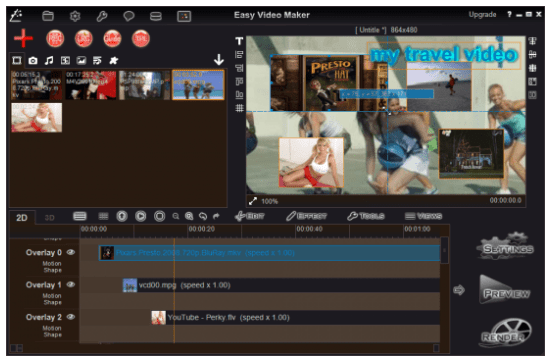The height and width of the screenshot is (363, 550).
Task: Click the timeline vertical scrollbar handle
Action: coord(444,250)
